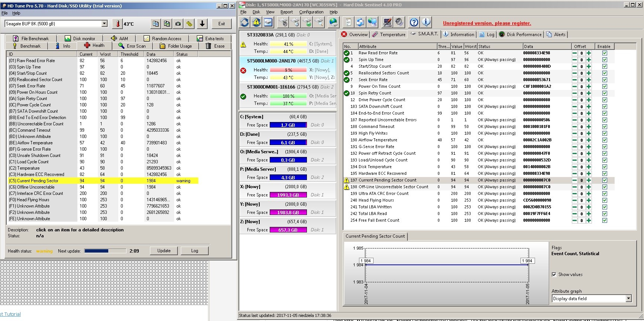Click the blue refresh arrows icon in Hard Disk Sentinel
This screenshot has height=321, width=644.
[244, 22]
